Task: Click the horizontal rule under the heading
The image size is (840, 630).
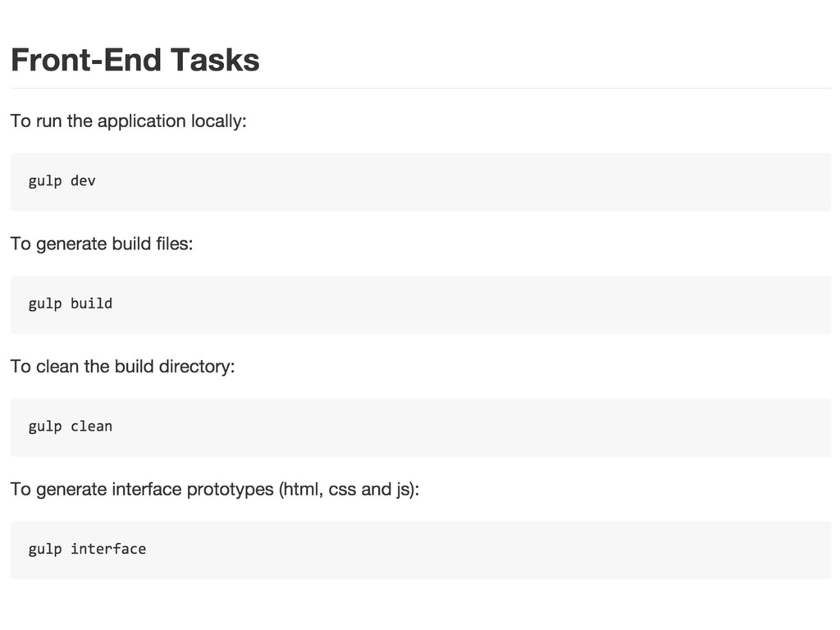Action: (x=421, y=88)
